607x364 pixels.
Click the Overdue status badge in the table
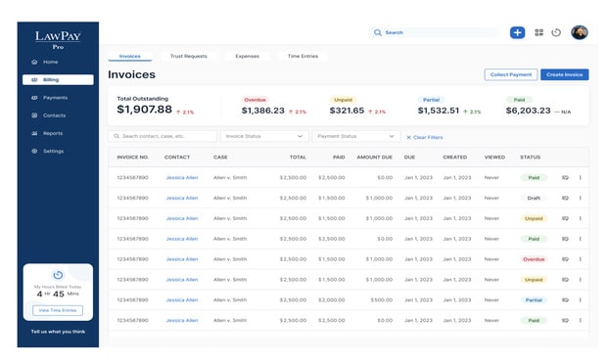coord(534,259)
